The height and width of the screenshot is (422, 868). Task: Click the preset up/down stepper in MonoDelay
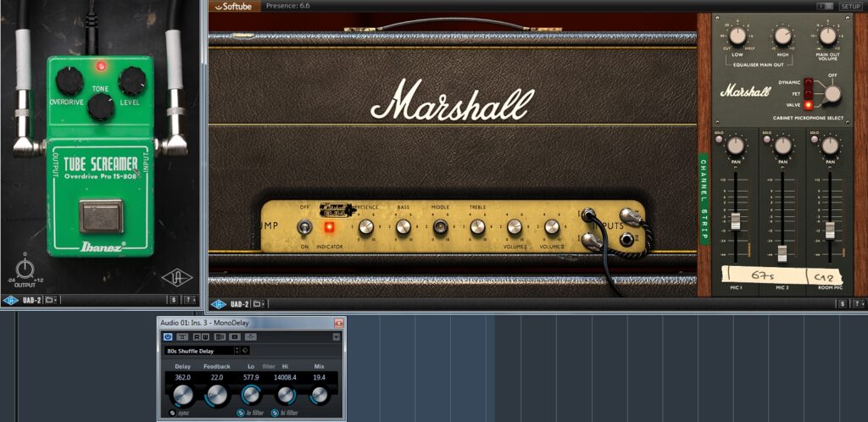pos(237,351)
